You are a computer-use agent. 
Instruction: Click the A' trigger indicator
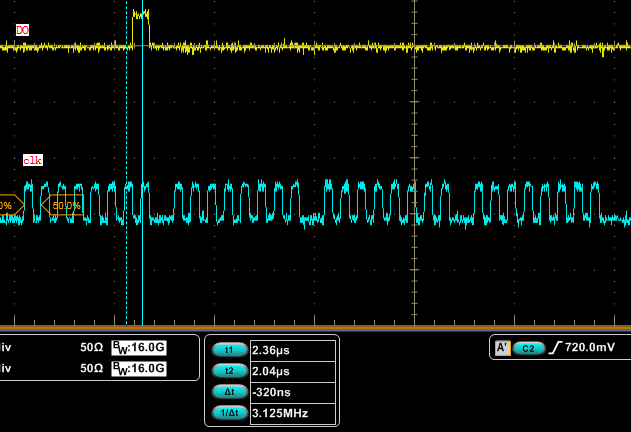pyautogui.click(x=503, y=348)
